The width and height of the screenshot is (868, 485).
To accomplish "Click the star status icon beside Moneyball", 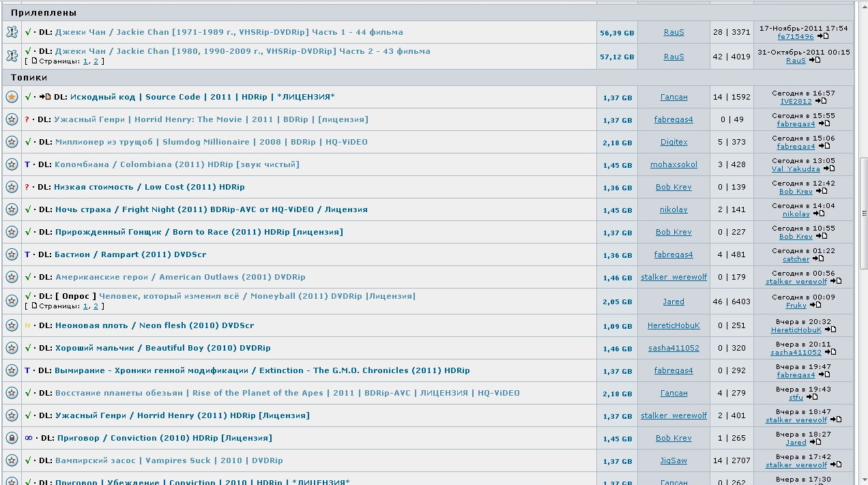I will tap(12, 301).
